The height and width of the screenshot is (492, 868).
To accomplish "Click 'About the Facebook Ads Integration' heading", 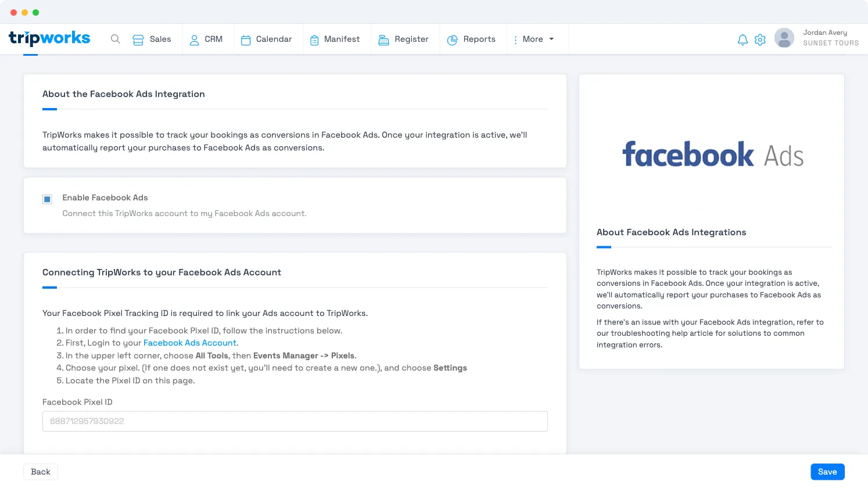I will [124, 94].
